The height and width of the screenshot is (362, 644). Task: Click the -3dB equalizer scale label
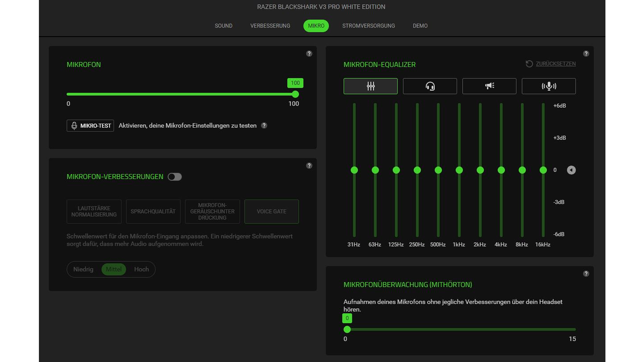[559, 202]
